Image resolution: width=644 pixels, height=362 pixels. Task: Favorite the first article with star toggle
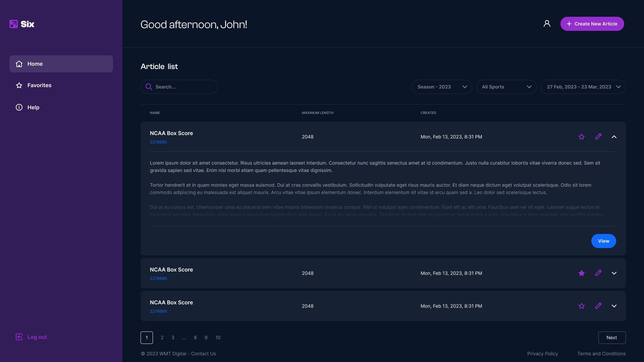582,137
